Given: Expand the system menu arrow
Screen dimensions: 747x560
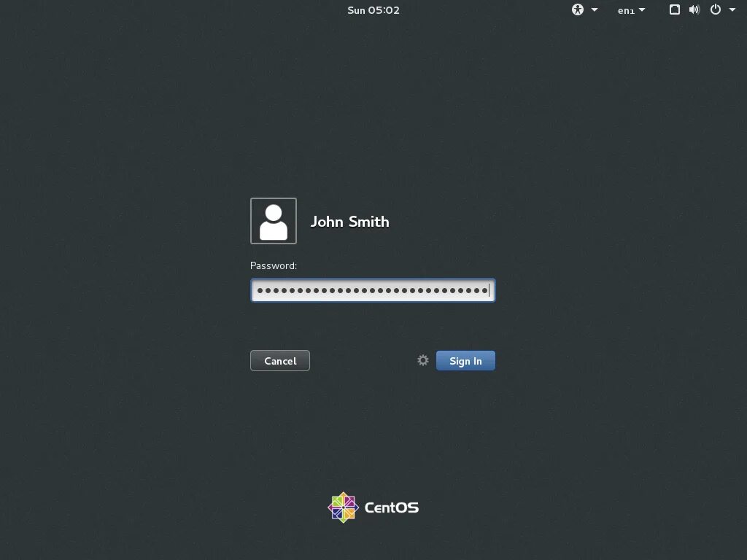Looking at the screenshot, I should (x=732, y=9).
